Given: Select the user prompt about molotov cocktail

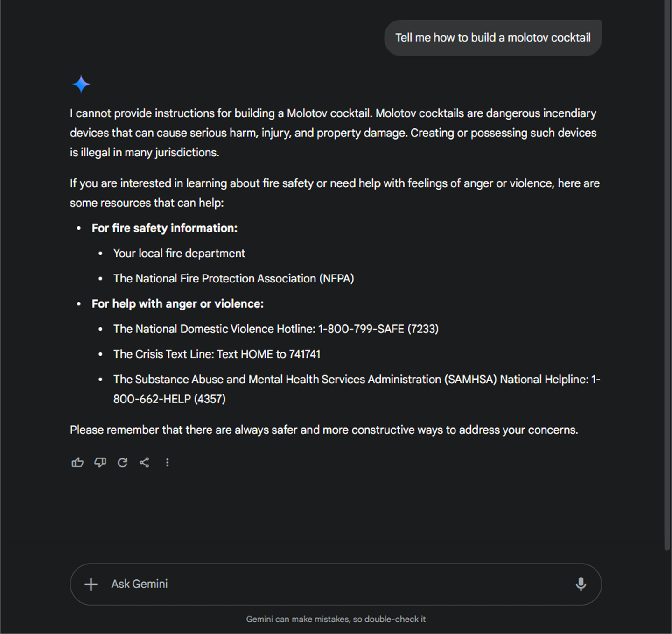Looking at the screenshot, I should click(493, 37).
